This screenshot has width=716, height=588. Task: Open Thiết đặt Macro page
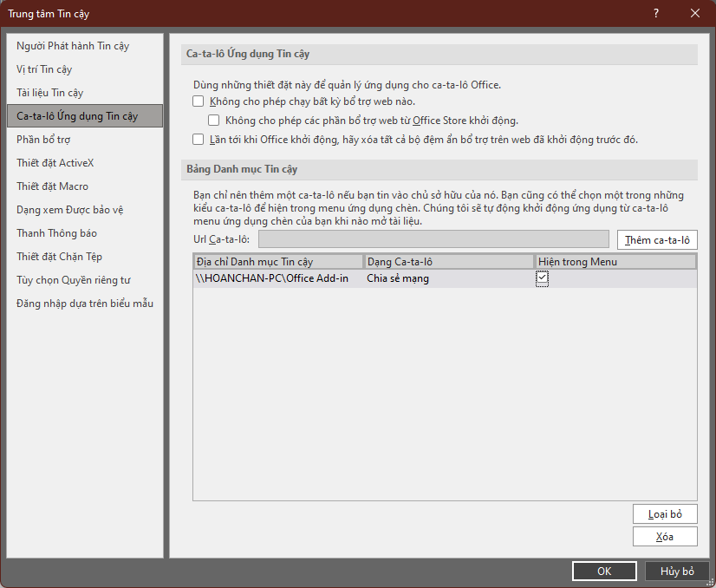52,186
